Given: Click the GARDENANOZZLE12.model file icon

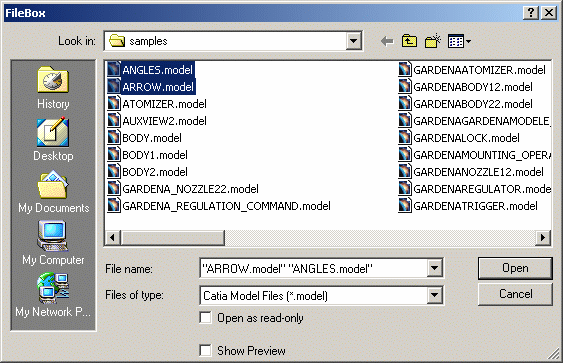Looking at the screenshot, I should click(405, 172).
